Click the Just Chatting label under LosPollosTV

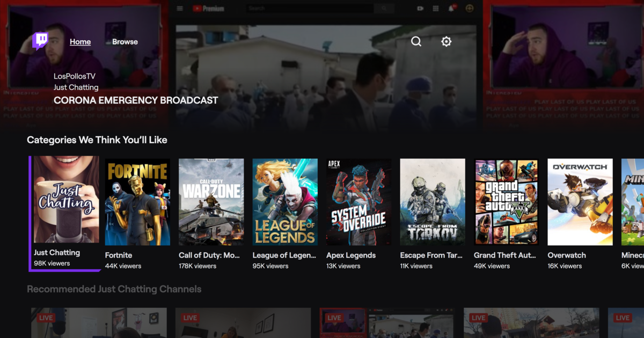coord(76,87)
